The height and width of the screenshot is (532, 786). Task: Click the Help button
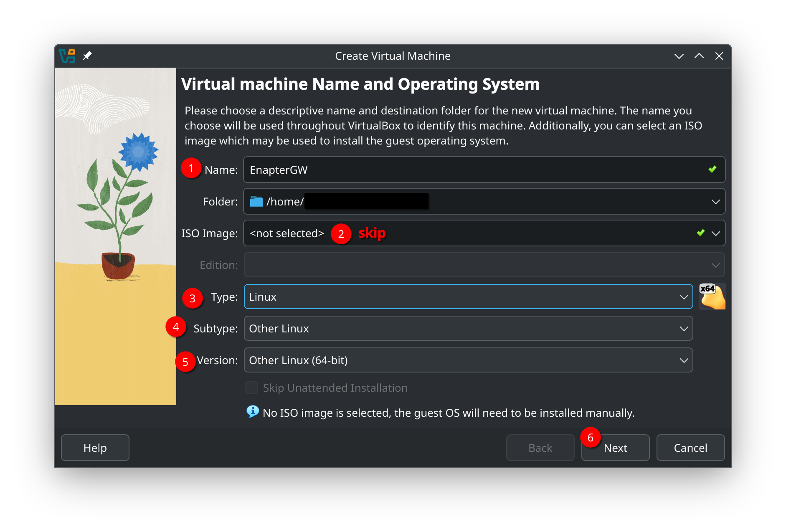(95, 447)
